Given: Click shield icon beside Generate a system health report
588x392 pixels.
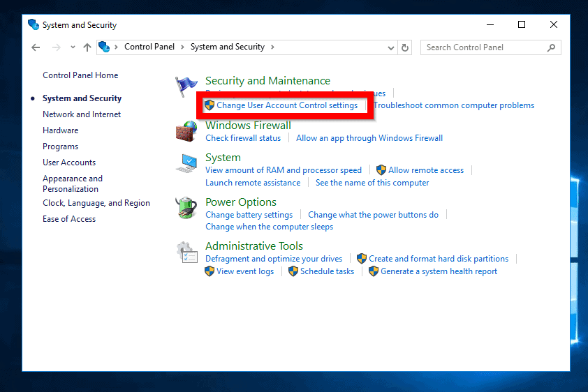Looking at the screenshot, I should [374, 271].
